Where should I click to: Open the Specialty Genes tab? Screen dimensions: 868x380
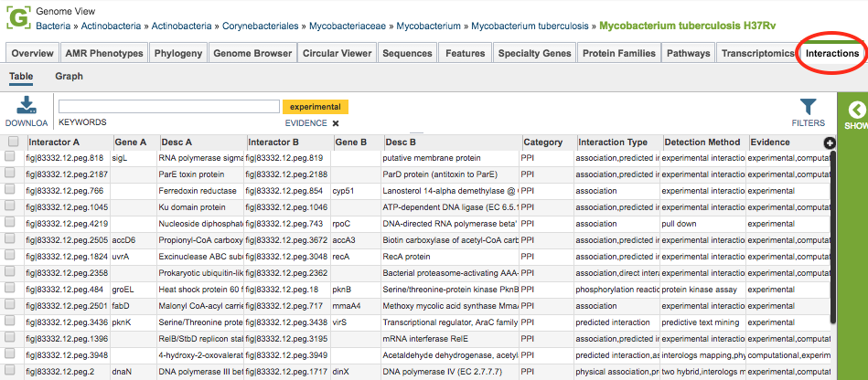point(534,53)
